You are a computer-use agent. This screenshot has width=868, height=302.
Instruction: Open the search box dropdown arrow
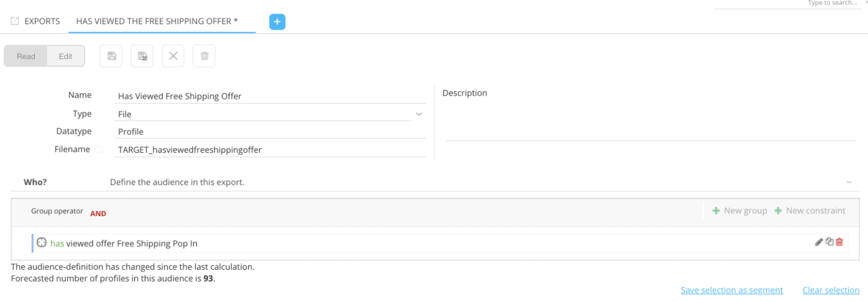pos(866,3)
